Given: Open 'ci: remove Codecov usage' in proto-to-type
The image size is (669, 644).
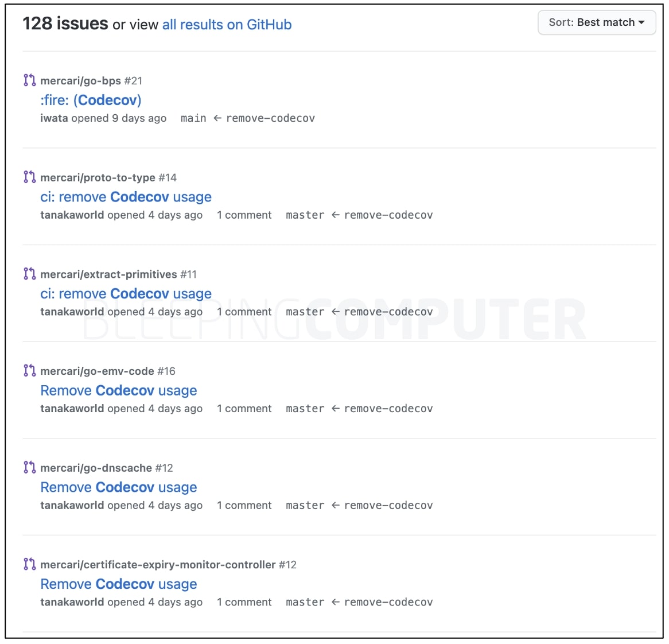Looking at the screenshot, I should coord(126,197).
